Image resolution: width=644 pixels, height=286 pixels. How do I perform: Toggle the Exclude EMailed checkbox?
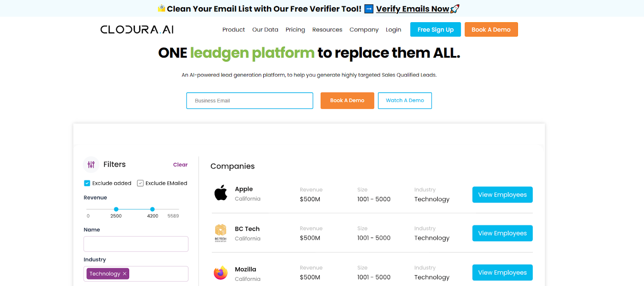pyautogui.click(x=140, y=183)
